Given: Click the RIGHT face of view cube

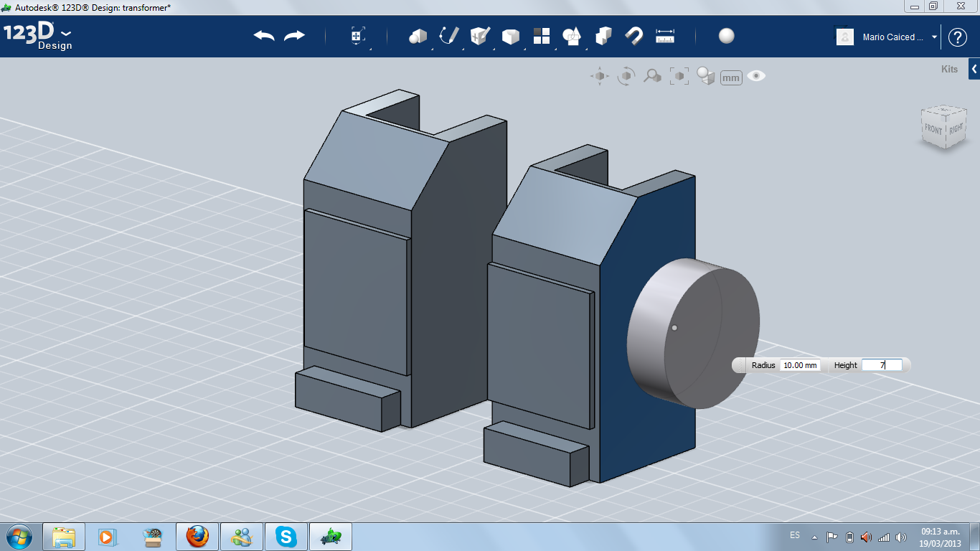Looking at the screenshot, I should click(x=956, y=129).
